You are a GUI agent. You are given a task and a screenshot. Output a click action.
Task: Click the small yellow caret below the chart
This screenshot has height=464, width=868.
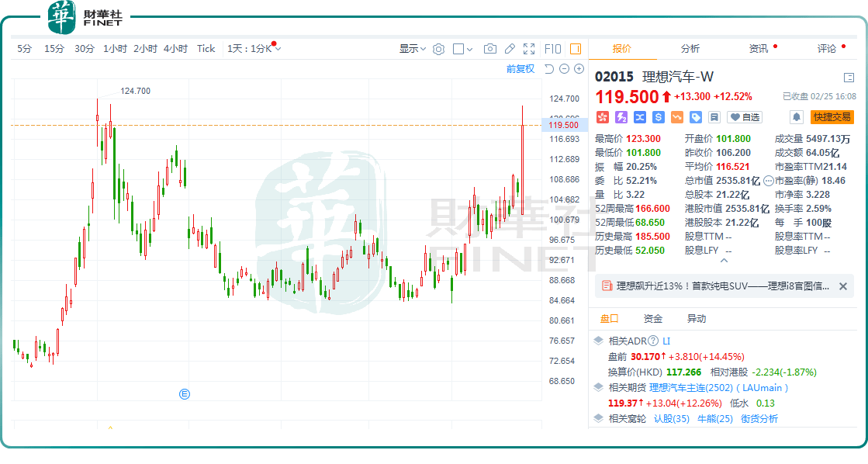[x=110, y=428]
